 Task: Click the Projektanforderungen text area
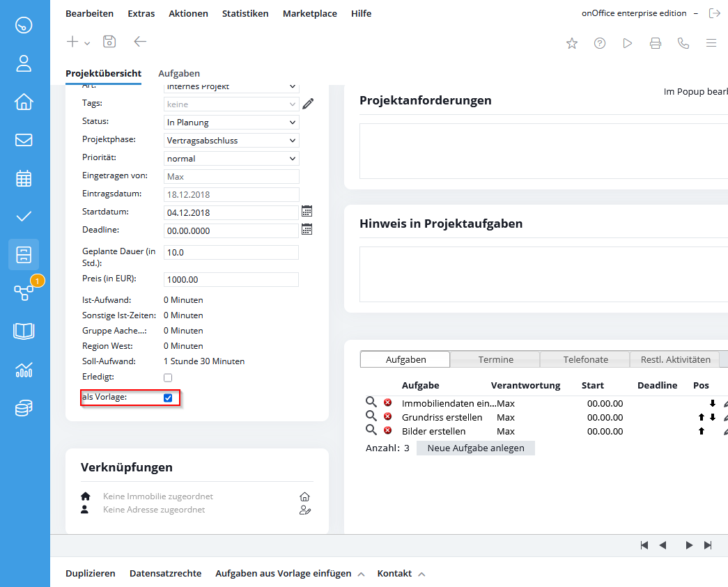point(543,151)
